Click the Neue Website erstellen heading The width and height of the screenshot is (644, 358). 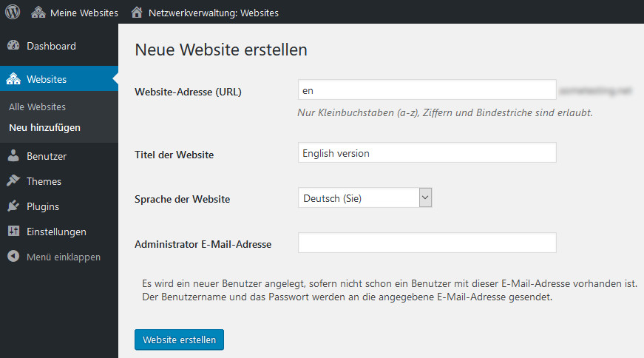(x=221, y=50)
